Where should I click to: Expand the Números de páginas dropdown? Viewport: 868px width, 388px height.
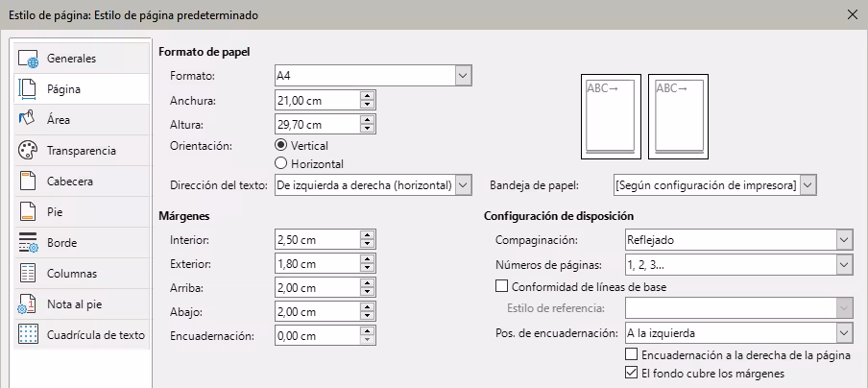(844, 264)
